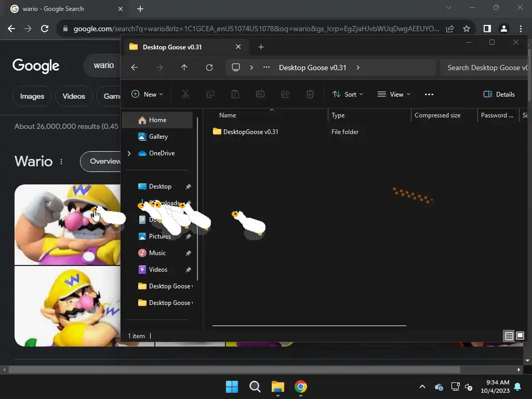Click the Videos filter chip on Google
This screenshot has height=399, width=532.
click(74, 96)
